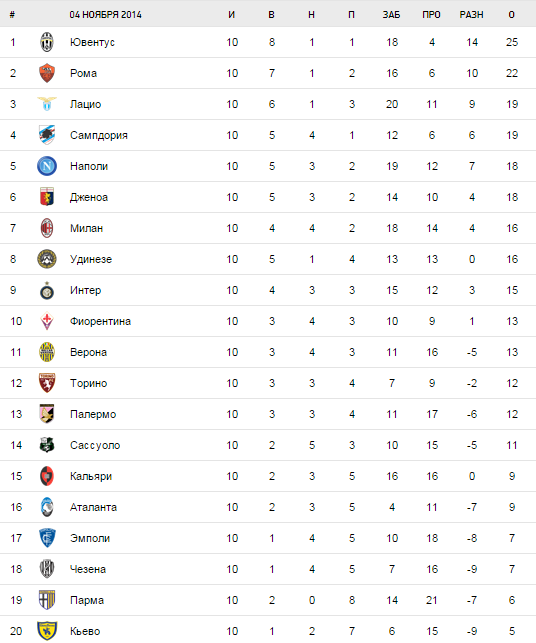Click the Genoa crest icon
Screen dimensions: 536x643
(x=47, y=197)
